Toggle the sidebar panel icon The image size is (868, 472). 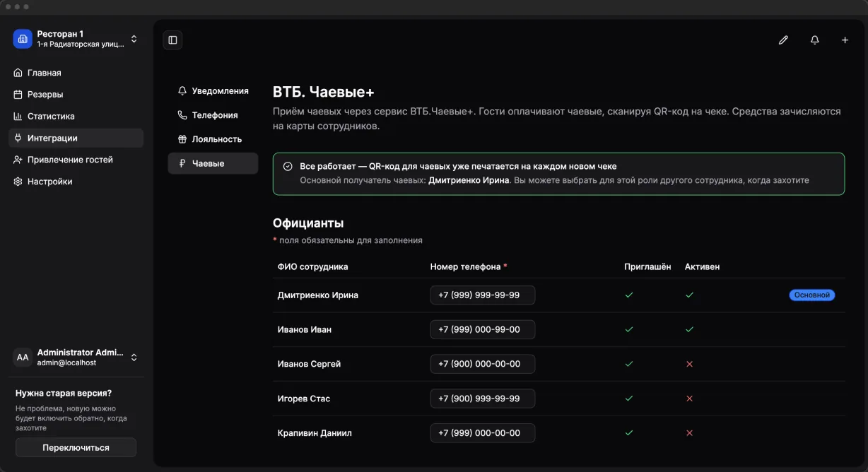coord(172,40)
